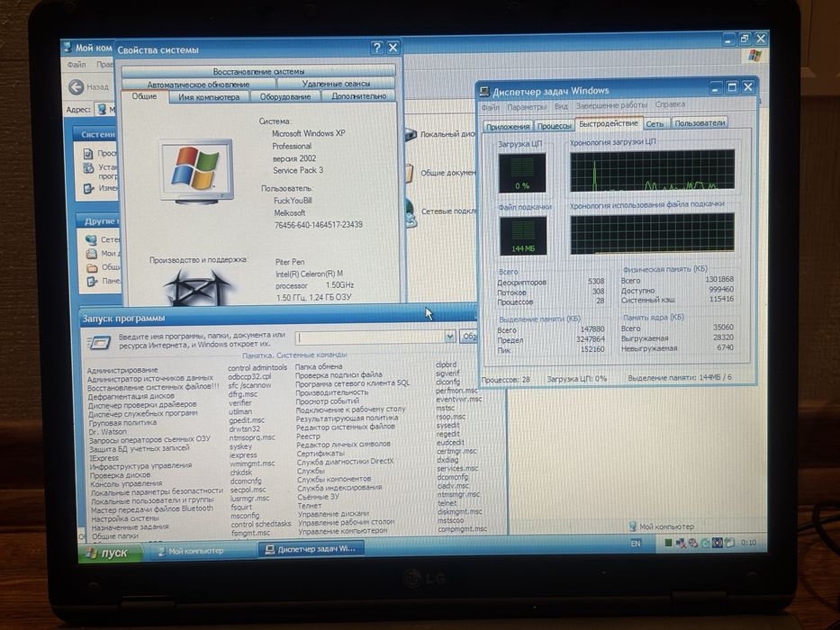The image size is (840, 630).
Task: Click the Run dialog program icon
Action: [x=99, y=342]
